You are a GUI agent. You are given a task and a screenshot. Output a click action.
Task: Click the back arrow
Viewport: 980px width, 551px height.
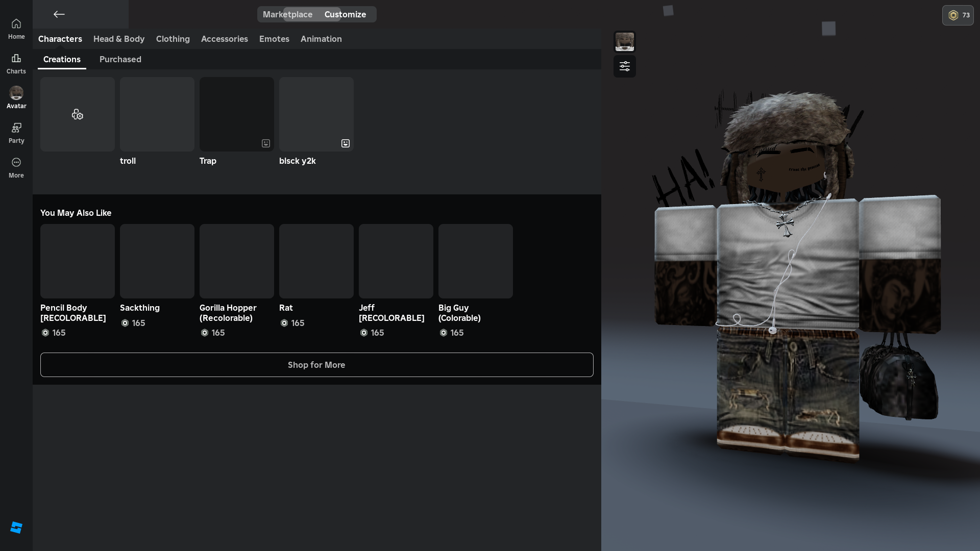point(59,14)
